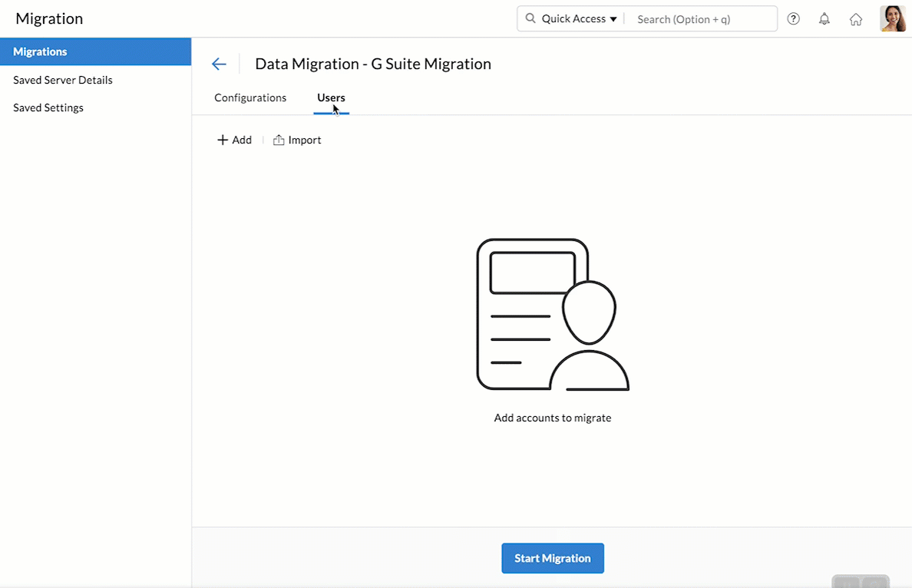Click the Add icon to add a user
912x588 pixels.
(222, 140)
